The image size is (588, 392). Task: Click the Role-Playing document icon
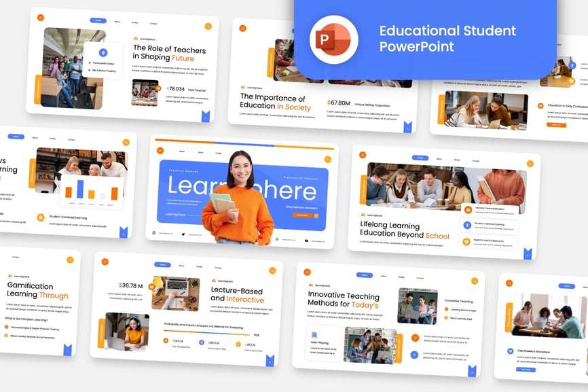click(315, 334)
